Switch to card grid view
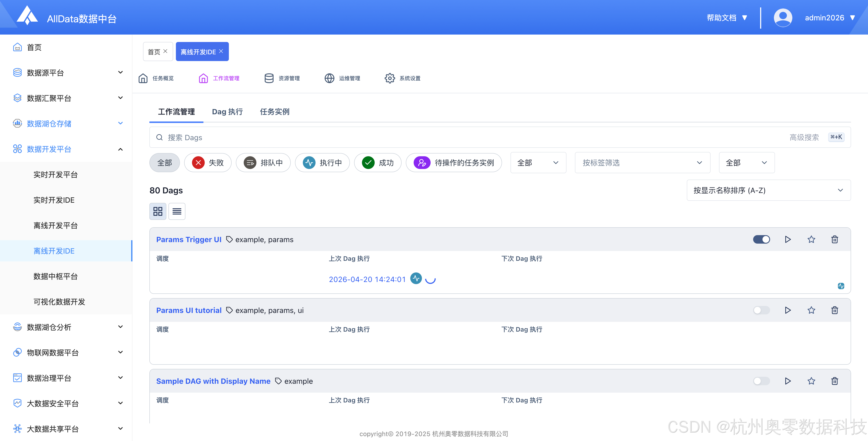The image size is (868, 441). coord(158,211)
